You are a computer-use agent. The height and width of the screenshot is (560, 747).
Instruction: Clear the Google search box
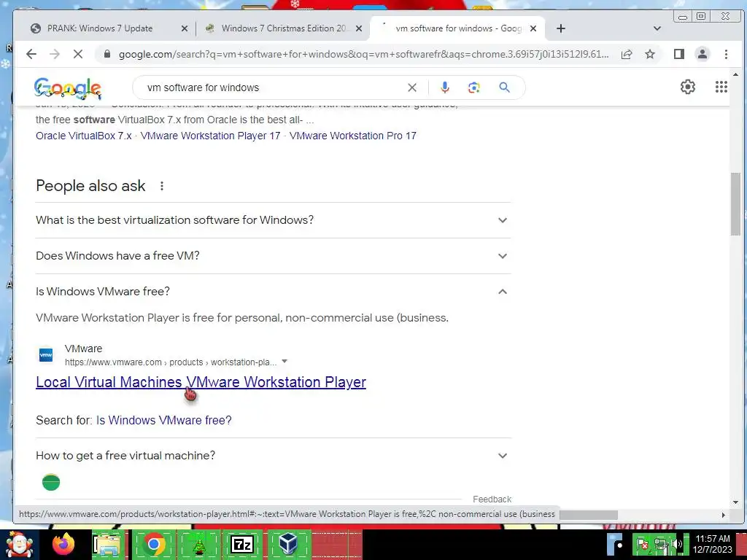[x=412, y=87]
